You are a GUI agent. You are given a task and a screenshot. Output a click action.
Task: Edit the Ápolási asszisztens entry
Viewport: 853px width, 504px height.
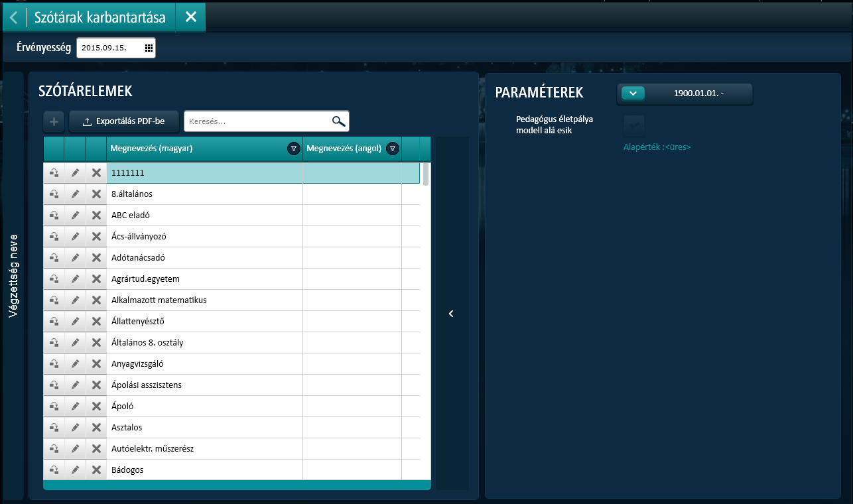click(75, 385)
